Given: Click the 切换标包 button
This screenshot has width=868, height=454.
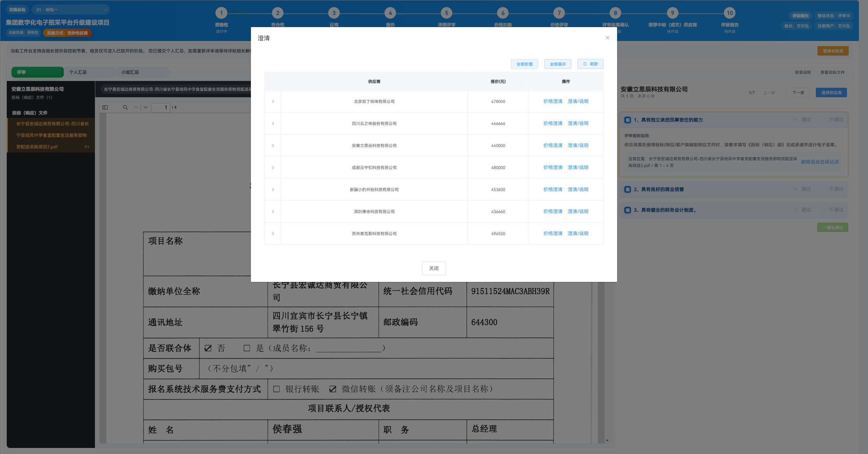Looking at the screenshot, I should tap(17, 9).
